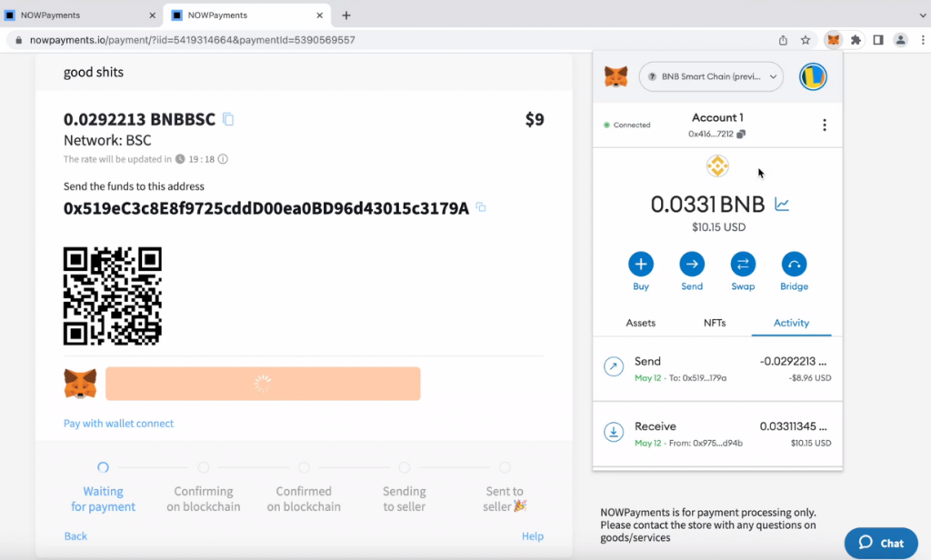Copy Account 1 address 0x416...7212
The width and height of the screenshot is (931, 560).
click(716, 135)
